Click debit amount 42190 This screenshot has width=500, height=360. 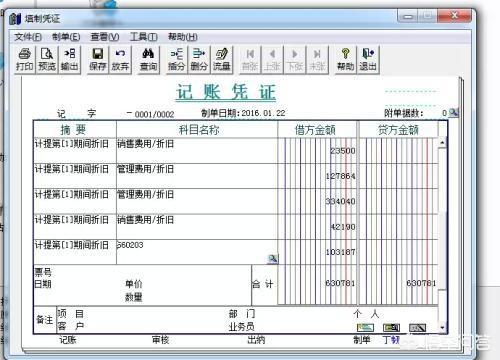point(343,227)
